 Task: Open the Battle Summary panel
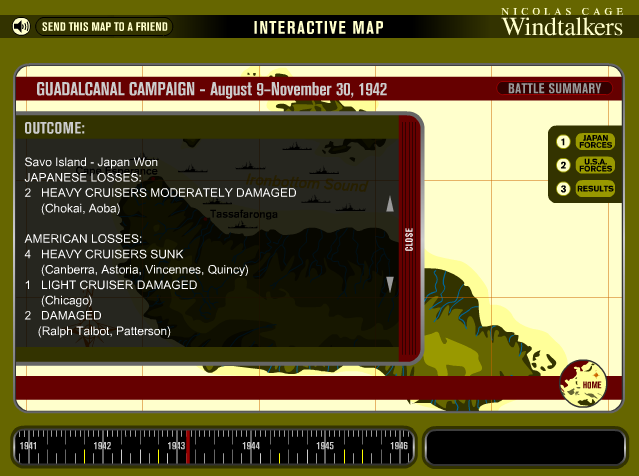click(x=555, y=88)
